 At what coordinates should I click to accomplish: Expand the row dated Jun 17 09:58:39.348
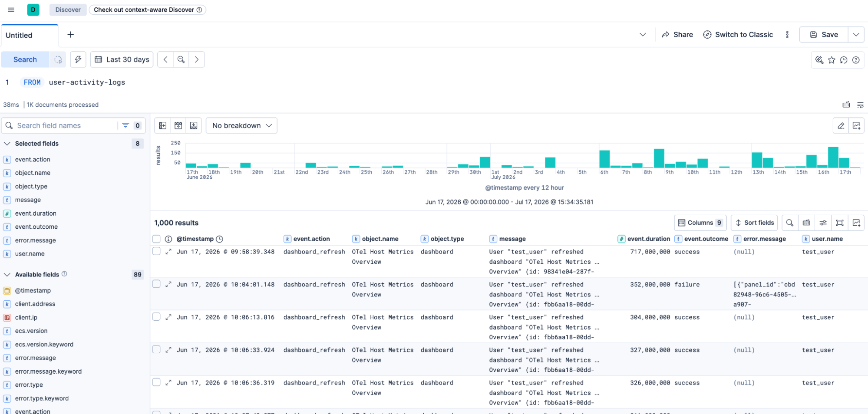tap(168, 252)
